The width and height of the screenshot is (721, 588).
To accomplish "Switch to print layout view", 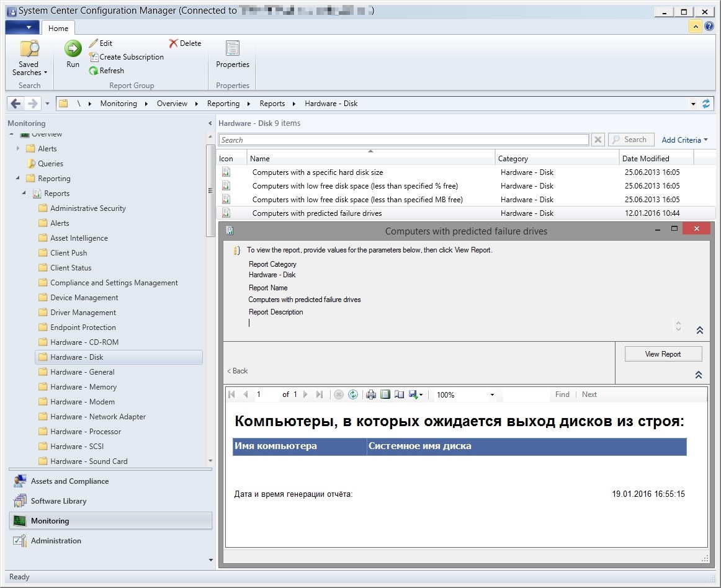I will (385, 394).
